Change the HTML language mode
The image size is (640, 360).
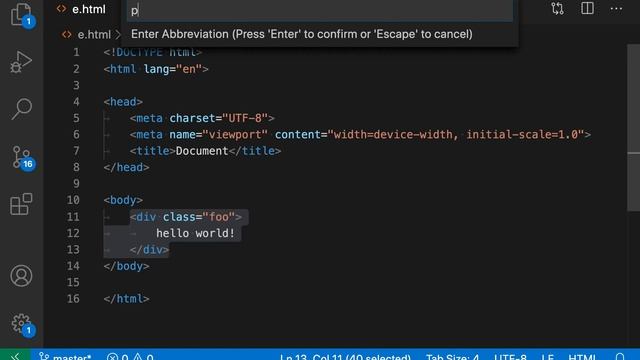[582, 356]
